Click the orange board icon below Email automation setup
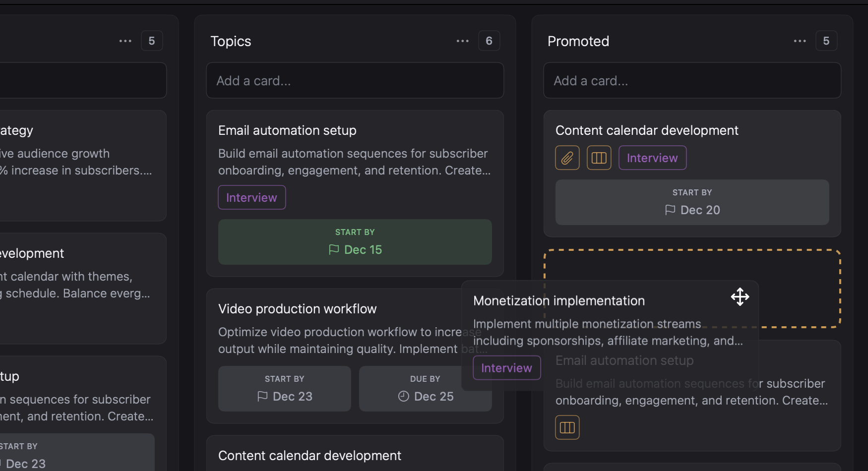The image size is (868, 471). point(567,427)
